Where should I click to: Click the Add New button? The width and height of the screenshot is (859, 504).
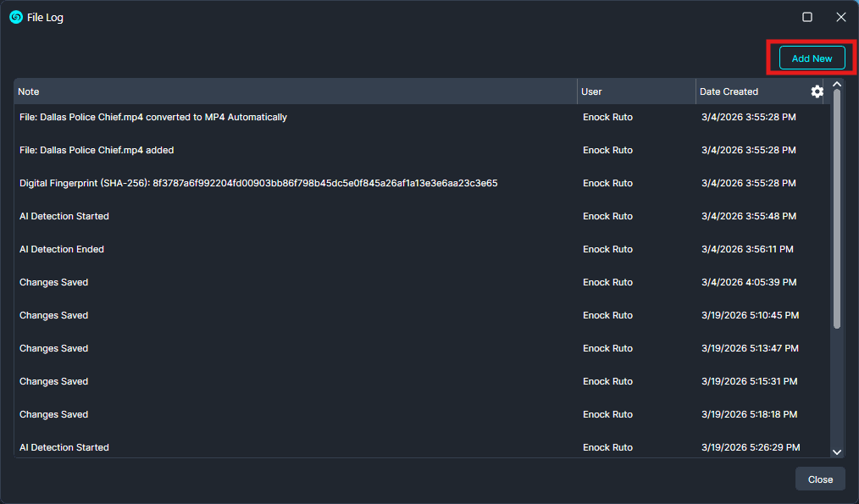(812, 58)
